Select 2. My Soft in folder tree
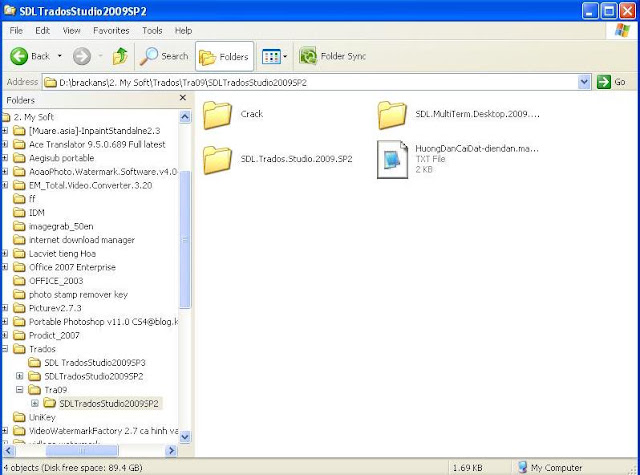 [x=33, y=117]
